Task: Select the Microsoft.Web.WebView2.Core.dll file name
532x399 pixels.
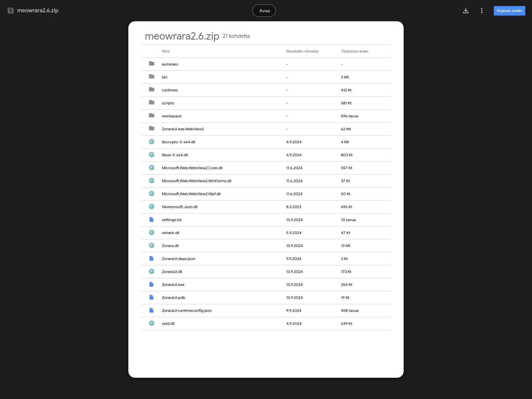Action: coord(192,168)
